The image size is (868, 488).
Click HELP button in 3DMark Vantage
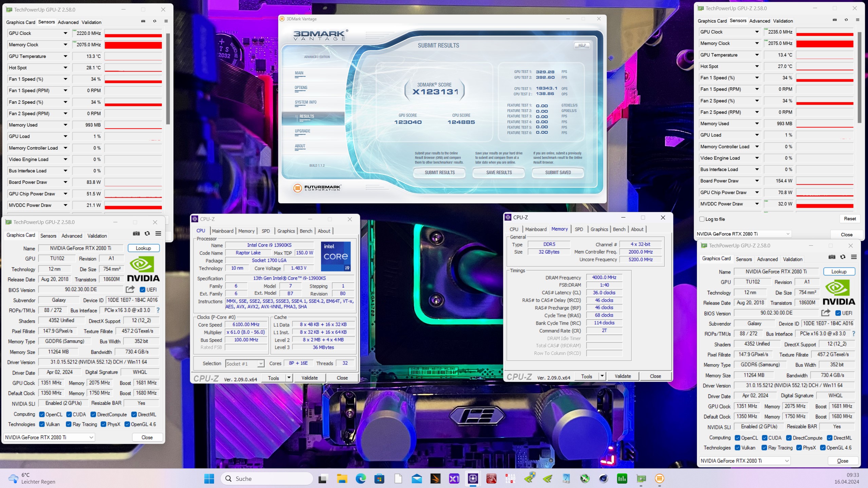pos(582,45)
